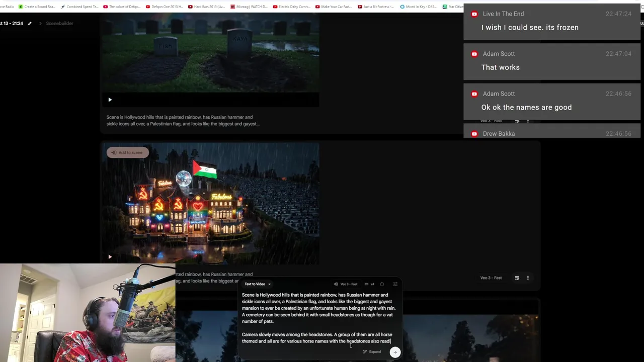Play the graveyard headstones video
Screen dimensions: 644x362
click(110, 100)
